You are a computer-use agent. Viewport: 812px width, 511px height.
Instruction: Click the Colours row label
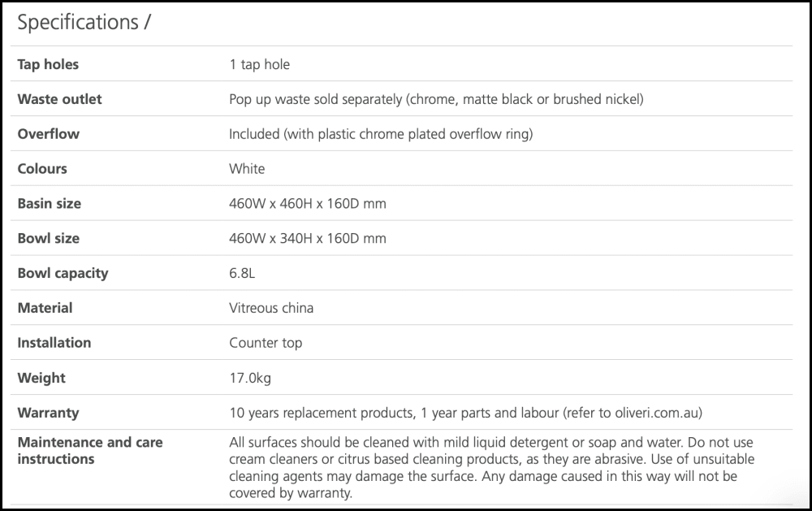42,169
